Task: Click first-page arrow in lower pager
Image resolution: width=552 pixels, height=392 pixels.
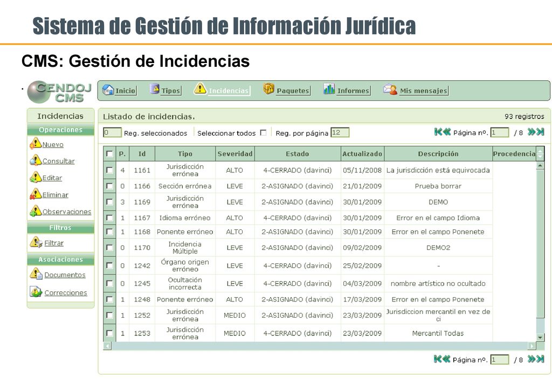Action: [438, 359]
